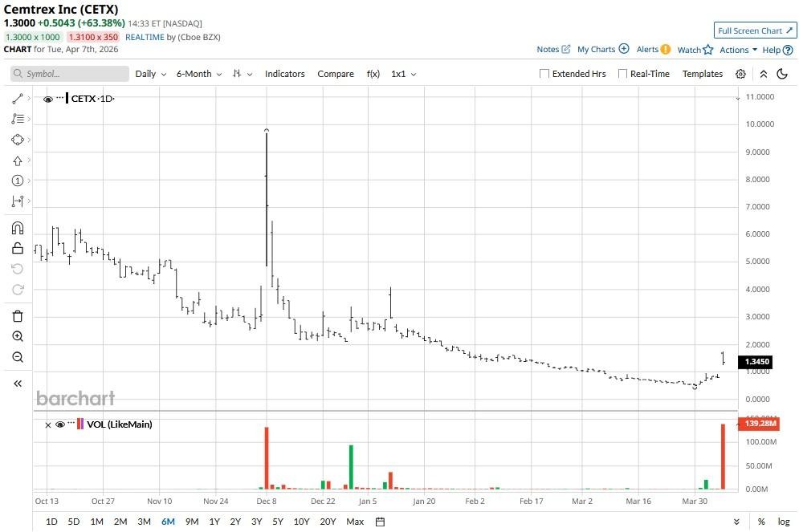Screen dimensions: 799x532
Task: Enable Extended Hrs checkbox
Action: (x=544, y=74)
